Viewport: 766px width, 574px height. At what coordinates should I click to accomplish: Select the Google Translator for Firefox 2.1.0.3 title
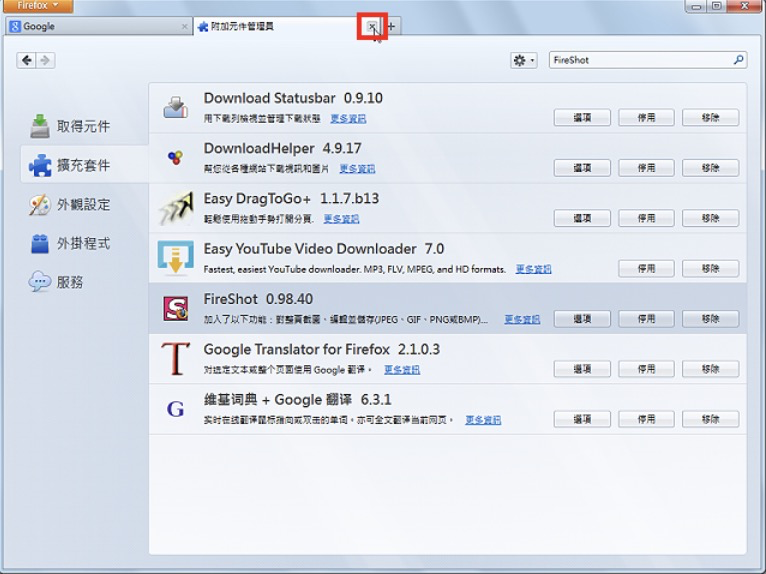pyautogui.click(x=321, y=349)
